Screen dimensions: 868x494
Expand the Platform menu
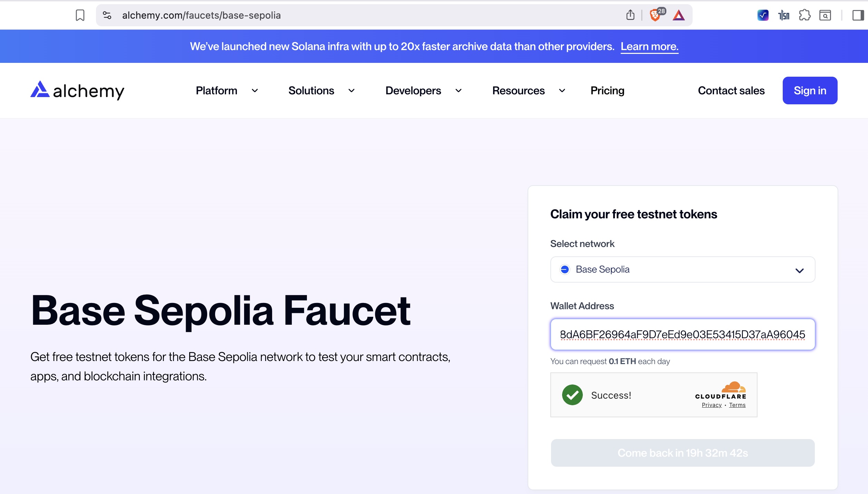click(x=226, y=91)
